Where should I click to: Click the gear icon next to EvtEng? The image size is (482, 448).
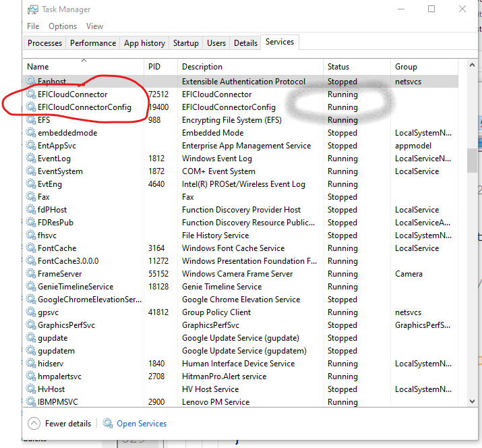tap(31, 184)
